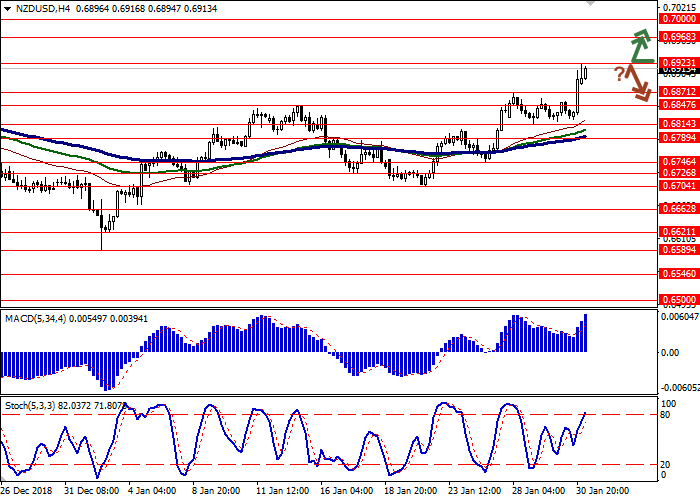Viewport: 700px width, 500px height.
Task: Click the 0.69231 price level label
Action: (x=677, y=62)
